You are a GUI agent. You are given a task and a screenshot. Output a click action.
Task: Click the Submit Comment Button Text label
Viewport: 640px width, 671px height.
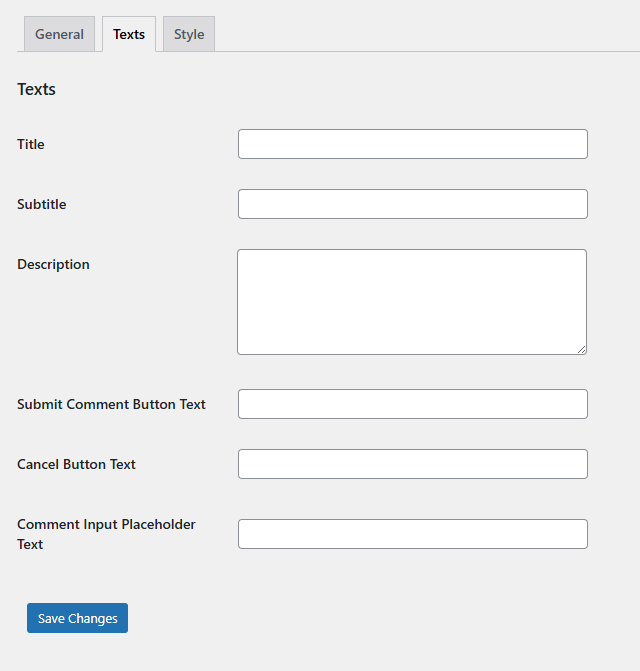coord(111,404)
